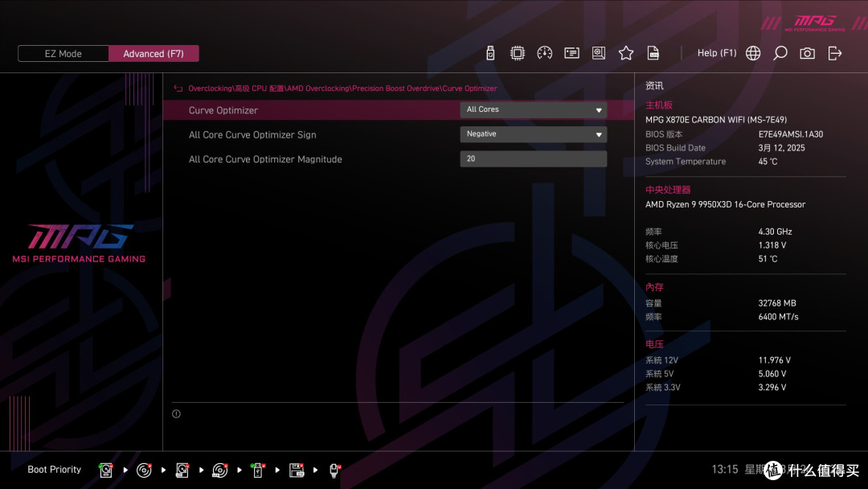Click the globe language icon
Viewport: 868px width, 489px height.
pos(753,53)
